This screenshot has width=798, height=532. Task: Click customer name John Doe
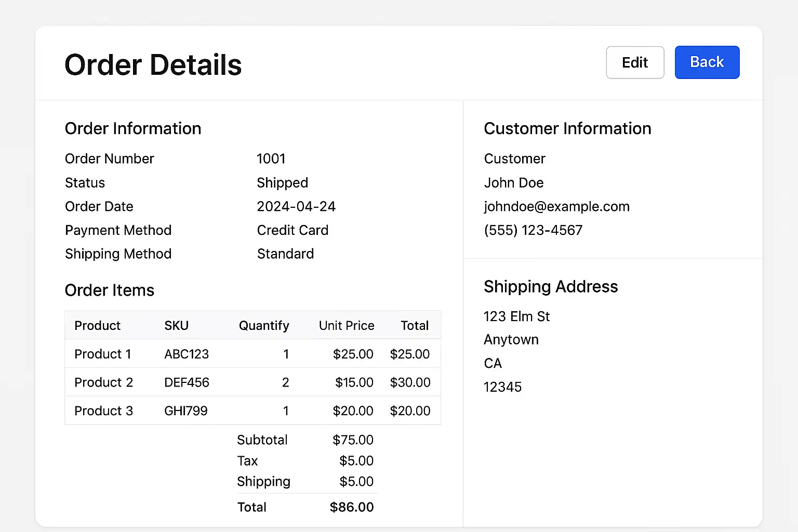[514, 183]
